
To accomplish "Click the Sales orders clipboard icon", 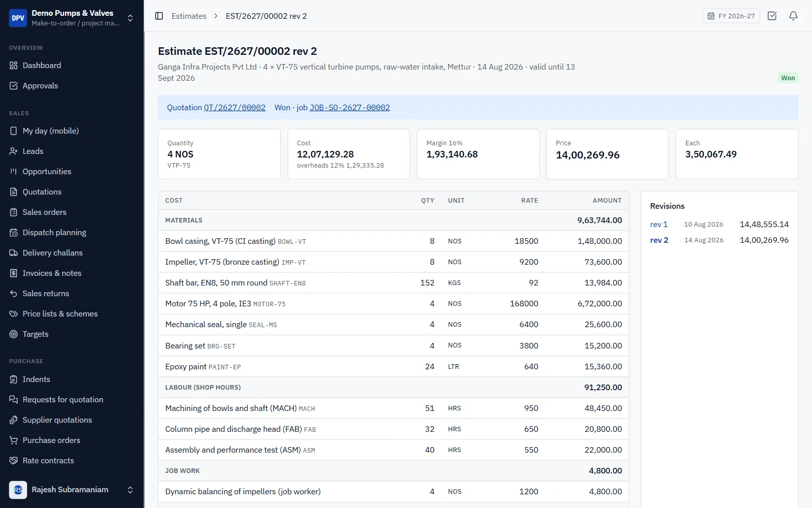I will click(14, 212).
